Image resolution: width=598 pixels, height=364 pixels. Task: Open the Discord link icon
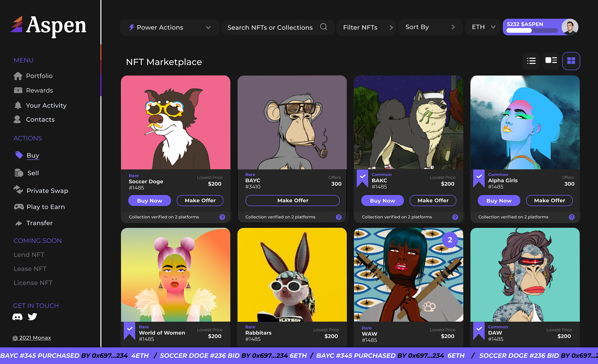click(17, 317)
